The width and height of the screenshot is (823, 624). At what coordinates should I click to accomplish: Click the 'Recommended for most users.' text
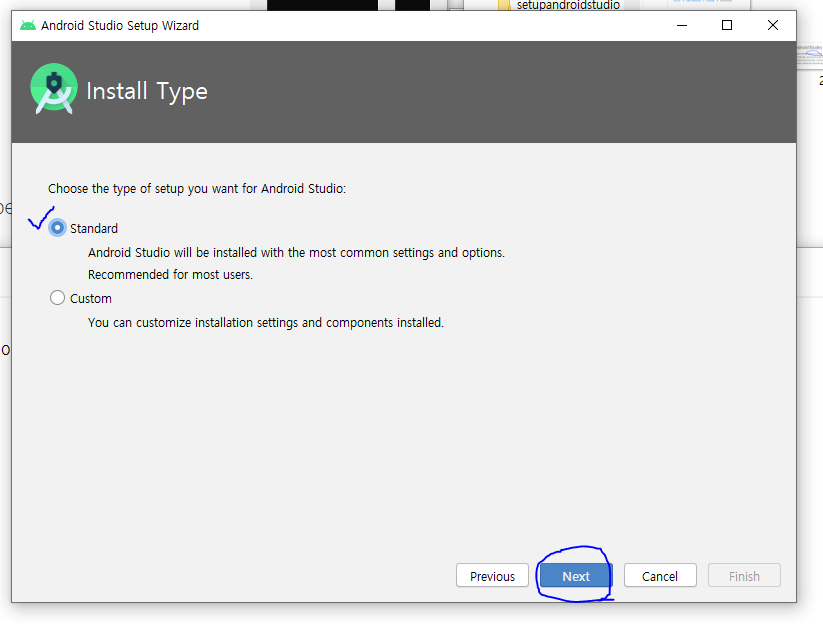pyautogui.click(x=170, y=274)
